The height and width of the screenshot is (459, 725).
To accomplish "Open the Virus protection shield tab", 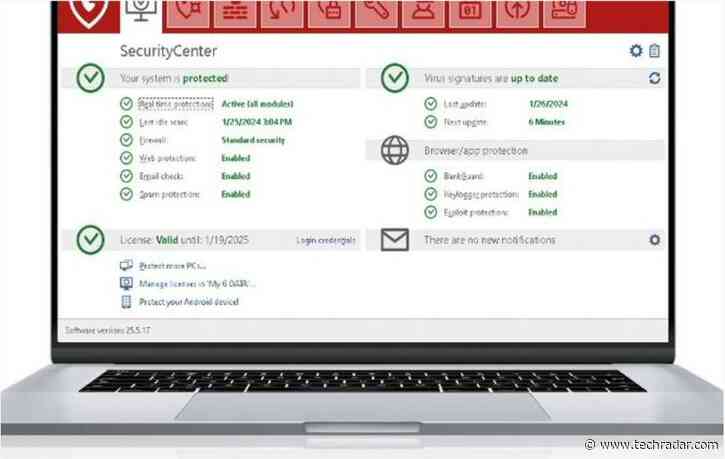I will [187, 13].
